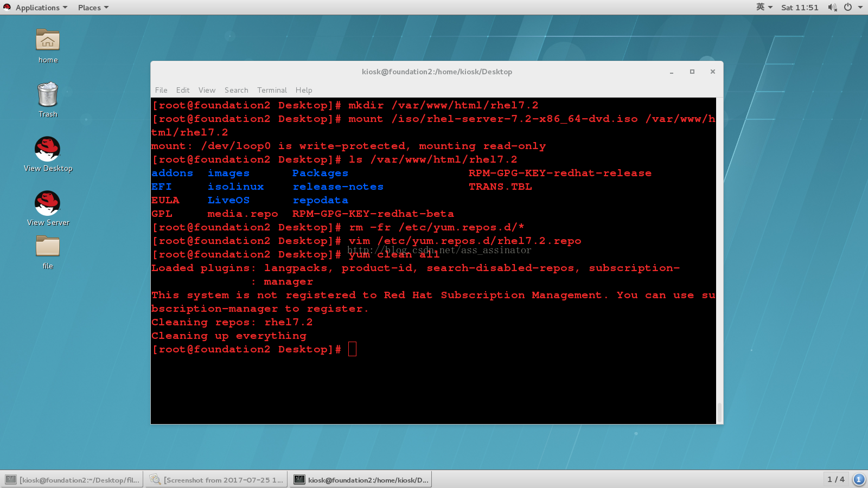Switch to kiosk@foundation2:~/Desktop/fil... taskbar window
The height and width of the screenshot is (488, 868).
coord(72,479)
